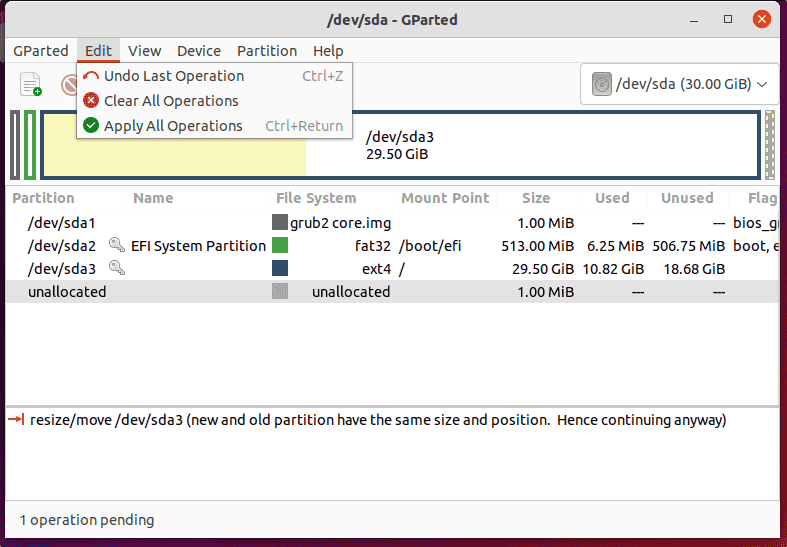Open the /dev/sda device dropdown

tap(680, 85)
